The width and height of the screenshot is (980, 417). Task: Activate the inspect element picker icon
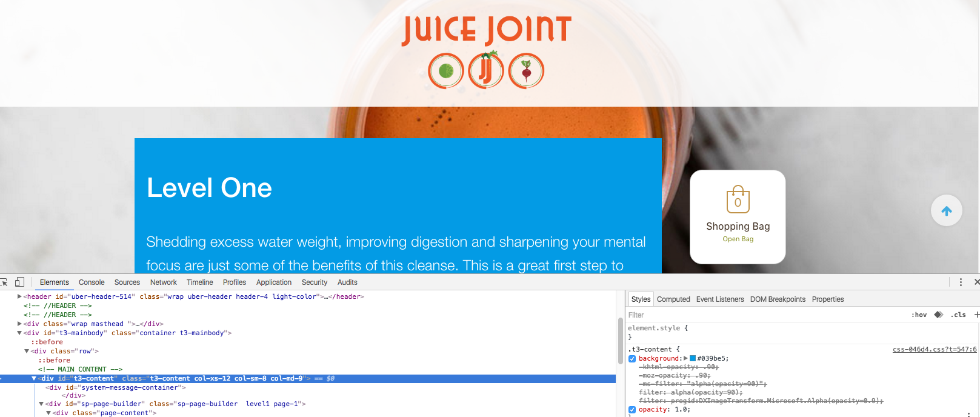(x=4, y=282)
